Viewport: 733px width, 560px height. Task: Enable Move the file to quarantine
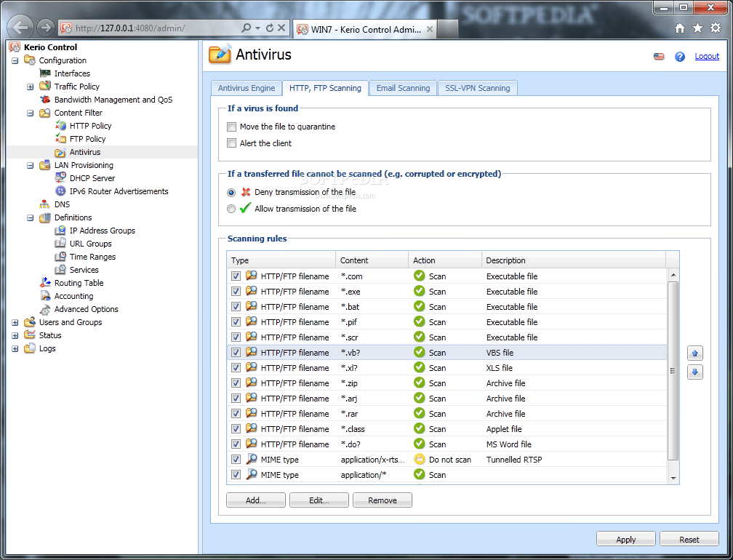click(231, 127)
